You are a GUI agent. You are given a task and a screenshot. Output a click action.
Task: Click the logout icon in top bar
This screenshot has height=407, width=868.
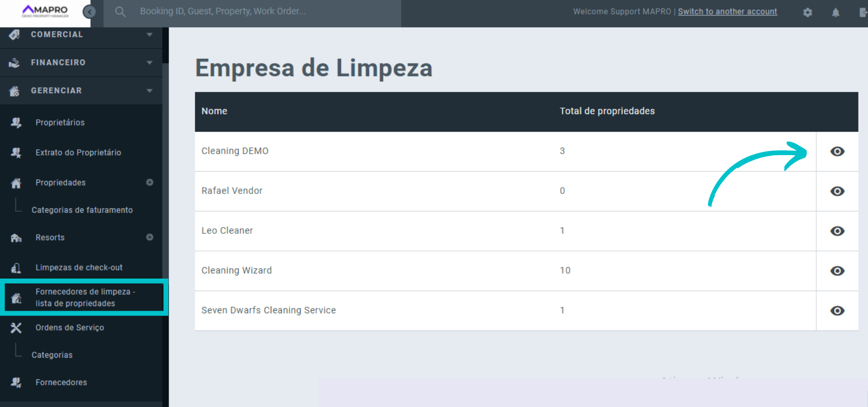[863, 12]
